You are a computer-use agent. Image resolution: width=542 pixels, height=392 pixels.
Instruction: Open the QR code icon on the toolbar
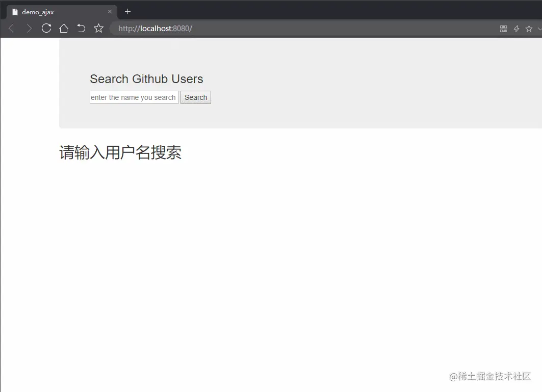tap(503, 29)
